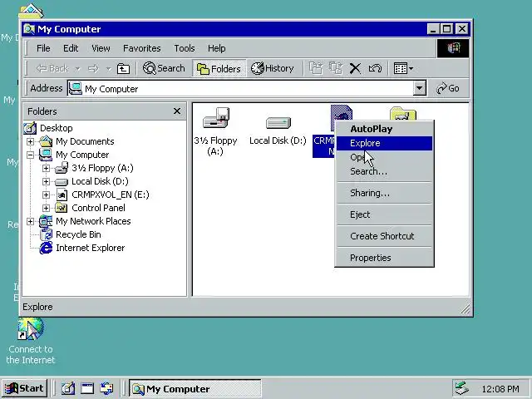Select 3½ Floppy (A:) in tree

(x=102, y=168)
